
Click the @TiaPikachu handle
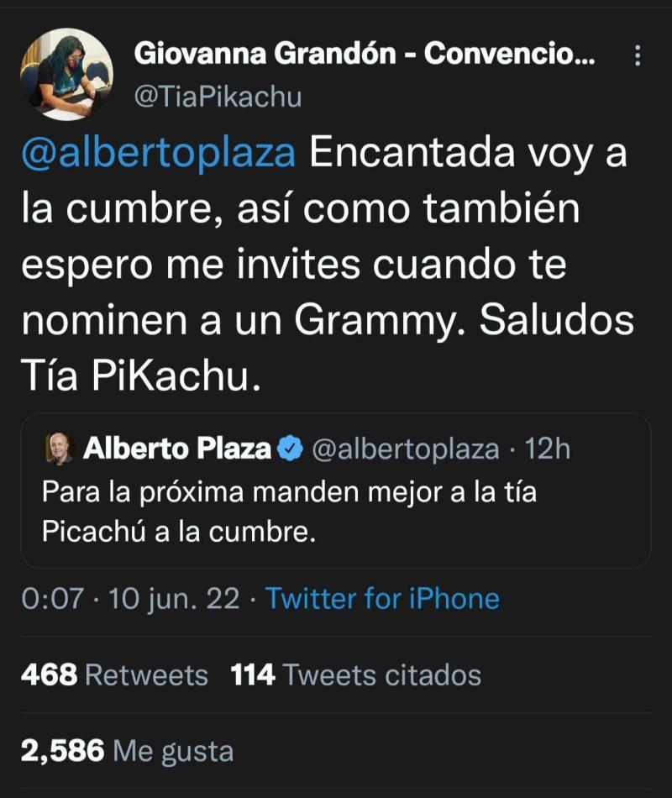pyautogui.click(x=219, y=95)
